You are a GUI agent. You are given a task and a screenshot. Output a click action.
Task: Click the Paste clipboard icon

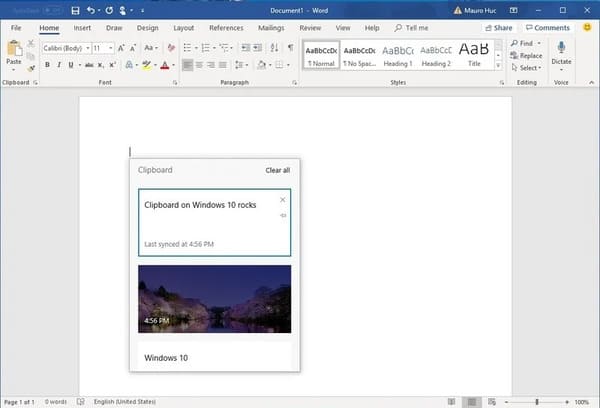[14, 49]
